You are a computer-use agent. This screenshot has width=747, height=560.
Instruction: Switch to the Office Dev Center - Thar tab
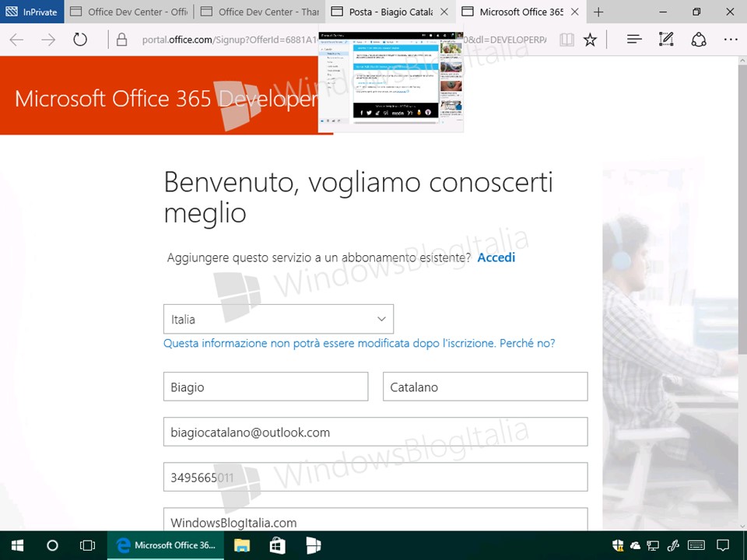click(260, 12)
